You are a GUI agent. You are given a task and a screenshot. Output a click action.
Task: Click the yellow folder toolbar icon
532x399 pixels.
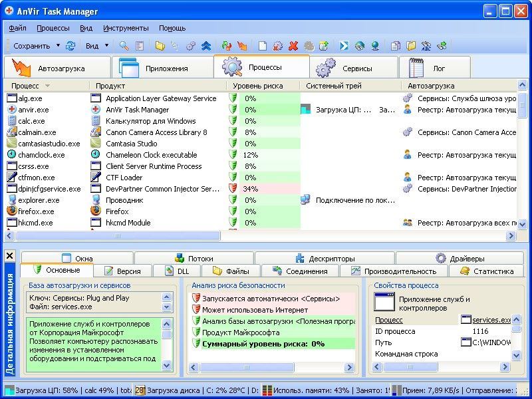[x=160, y=46]
